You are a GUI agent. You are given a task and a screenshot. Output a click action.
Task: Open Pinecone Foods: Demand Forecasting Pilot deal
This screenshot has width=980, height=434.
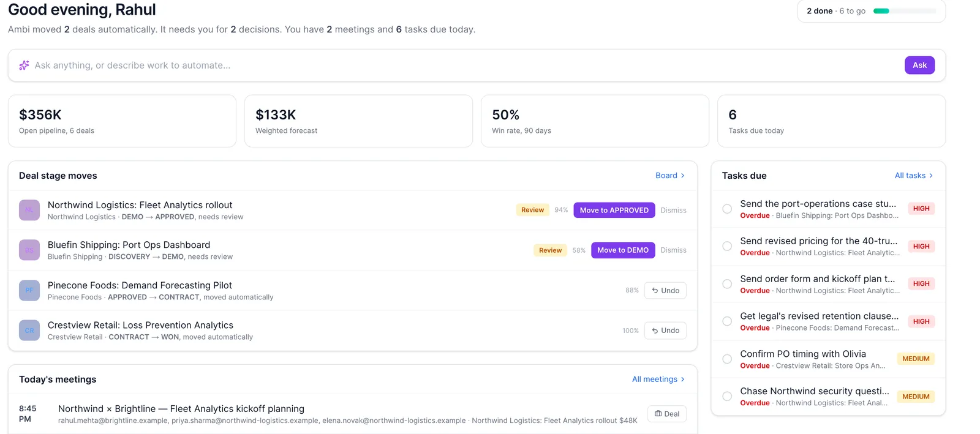[x=140, y=285]
